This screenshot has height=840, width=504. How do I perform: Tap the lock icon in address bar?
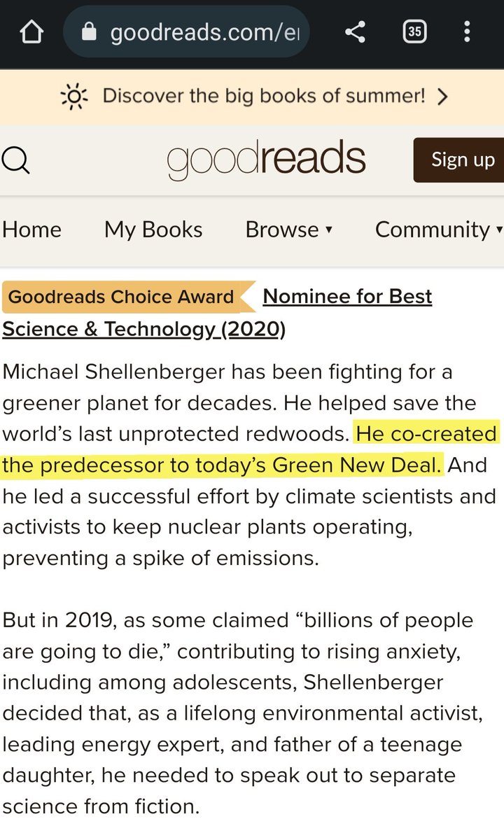click(89, 32)
